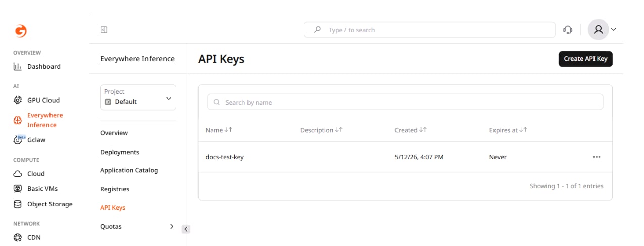Select Everywhere Inference in sidebar

(x=38, y=120)
